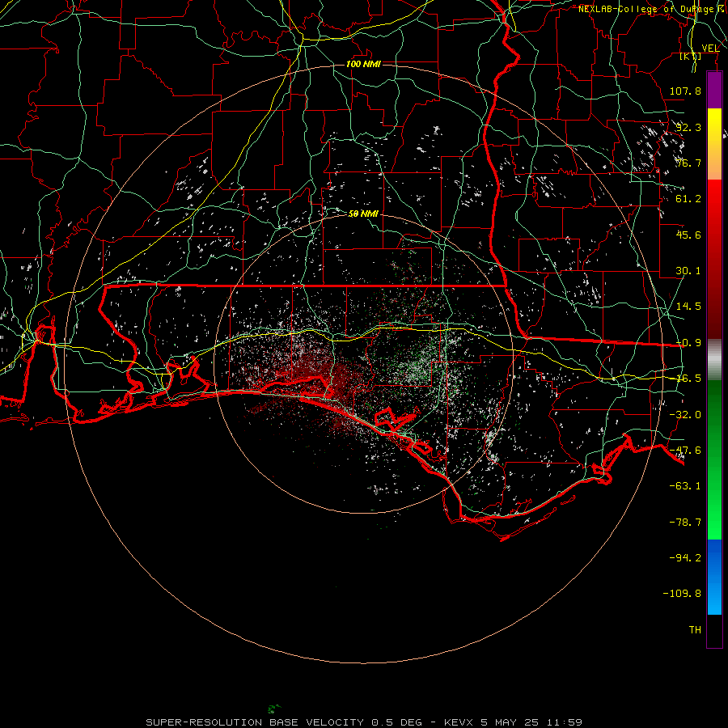This screenshot has height=728, width=728.
Task: Click the 45.6 legend value
Action: [688, 235]
